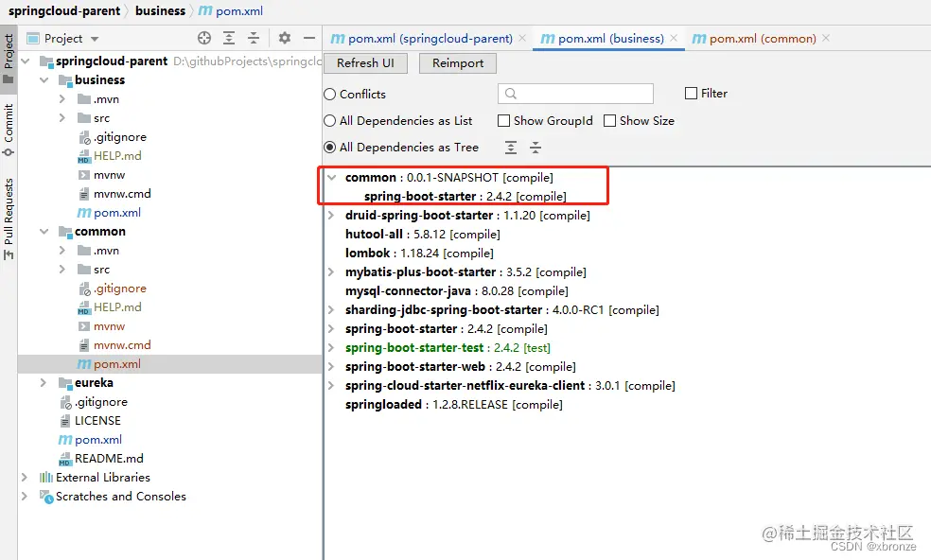Expand Scratches and Consoles node
The height and width of the screenshot is (560, 931).
click(x=25, y=497)
